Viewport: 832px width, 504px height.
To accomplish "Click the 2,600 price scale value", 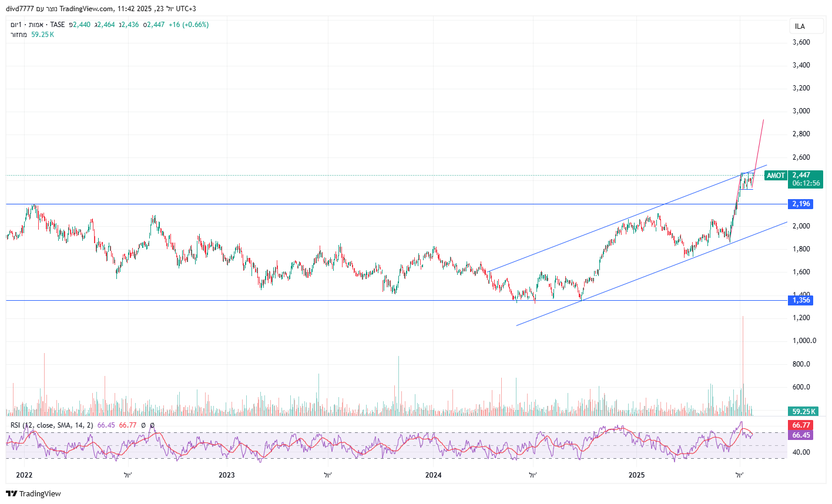I will (x=801, y=157).
